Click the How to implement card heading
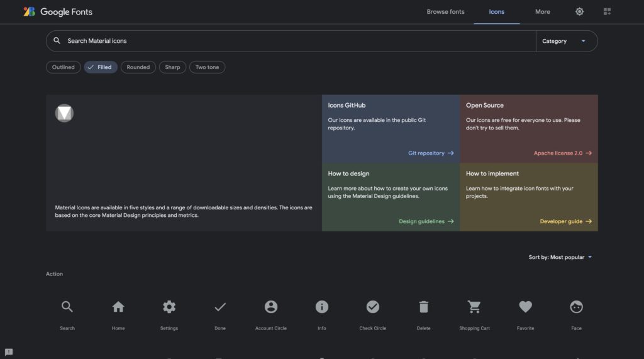Screen dimensions: 644x359 (492, 174)
